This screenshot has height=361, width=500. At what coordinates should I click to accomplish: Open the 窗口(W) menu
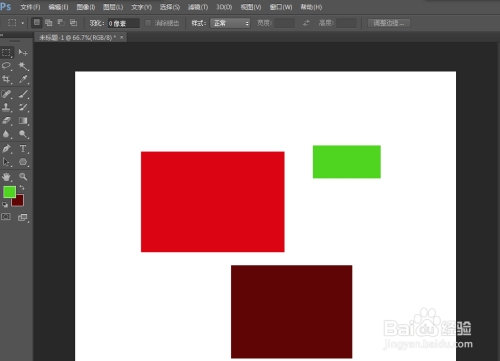pyautogui.click(x=281, y=7)
